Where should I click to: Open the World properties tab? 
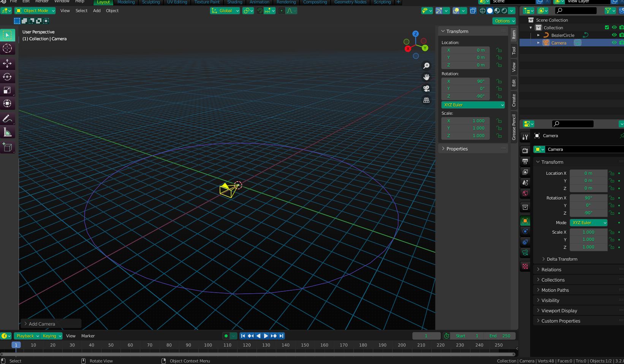[525, 193]
